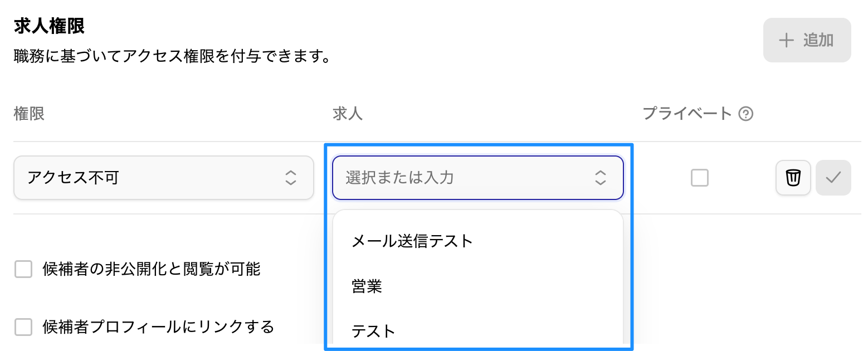Pick the テスト option from the list
The image size is (868, 351).
coord(373,331)
